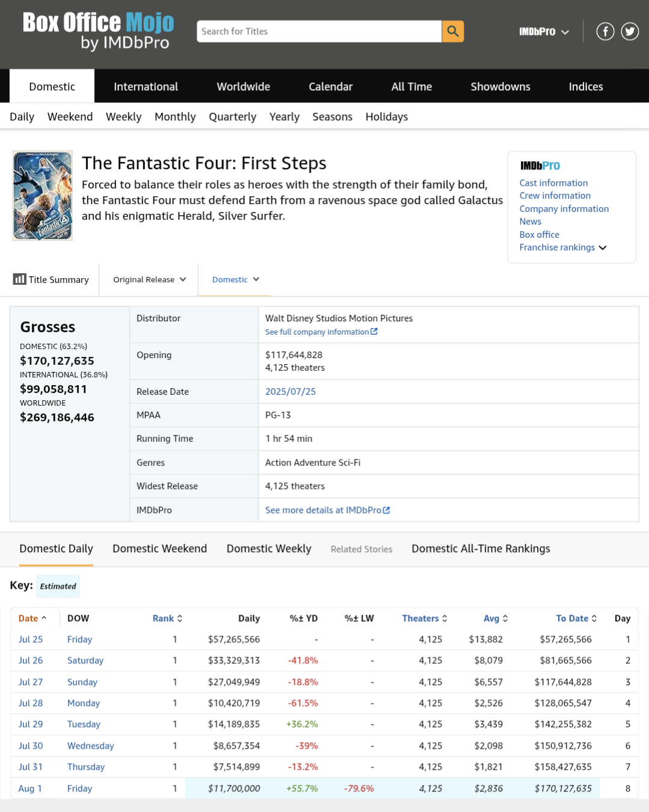The image size is (649, 812).
Task: Click the orange search magnifier button
Action: click(x=453, y=31)
